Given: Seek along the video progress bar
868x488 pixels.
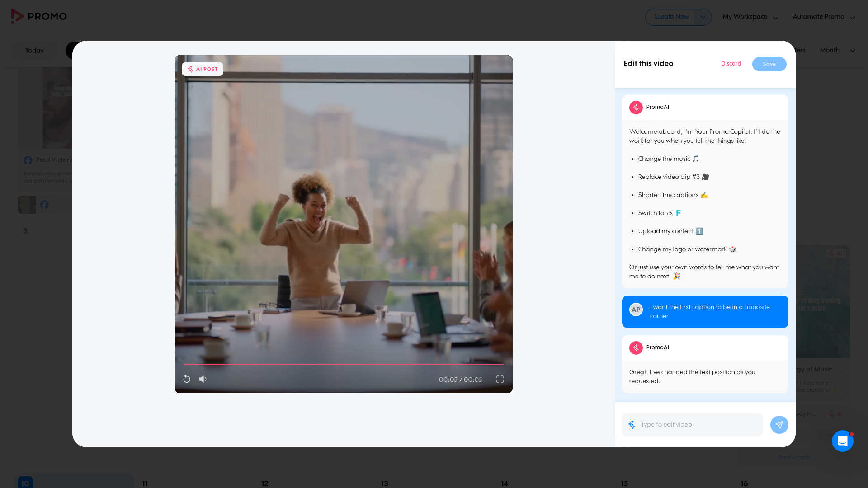Looking at the screenshot, I should point(344,364).
